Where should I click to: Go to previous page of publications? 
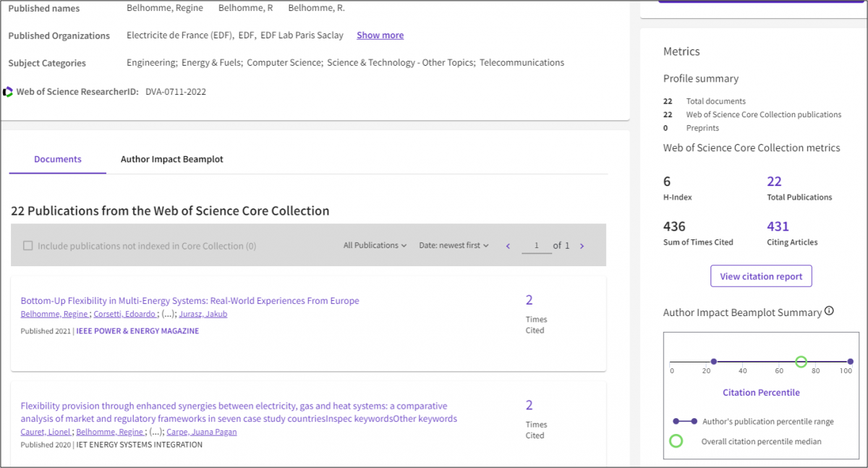508,246
